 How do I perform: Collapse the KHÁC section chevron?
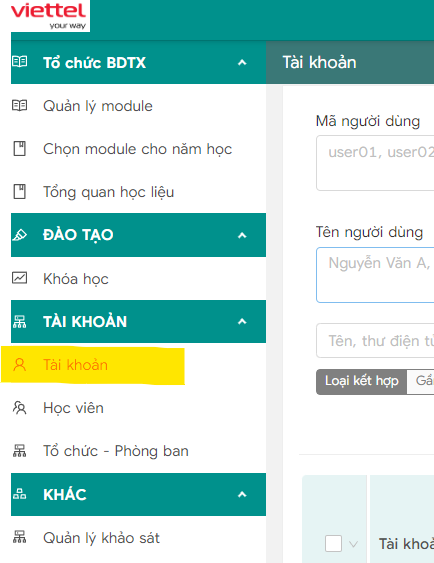(242, 494)
